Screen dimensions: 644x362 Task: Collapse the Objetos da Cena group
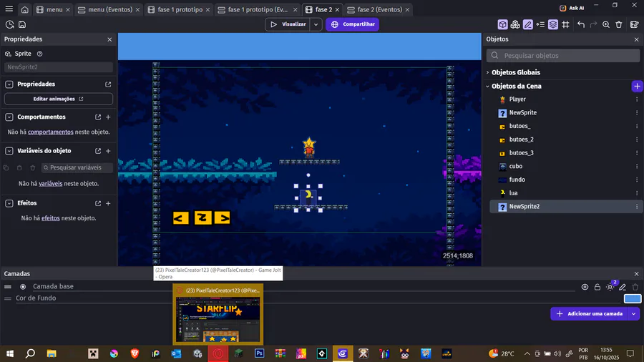488,86
